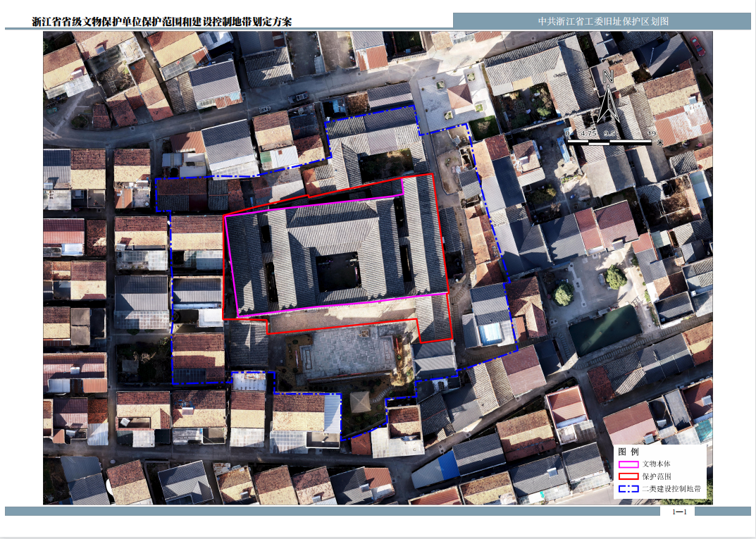This screenshot has height=539, width=756.
Task: Click the 中共浙江省工委旧址保护区划图 header banner
Action: click(x=602, y=21)
